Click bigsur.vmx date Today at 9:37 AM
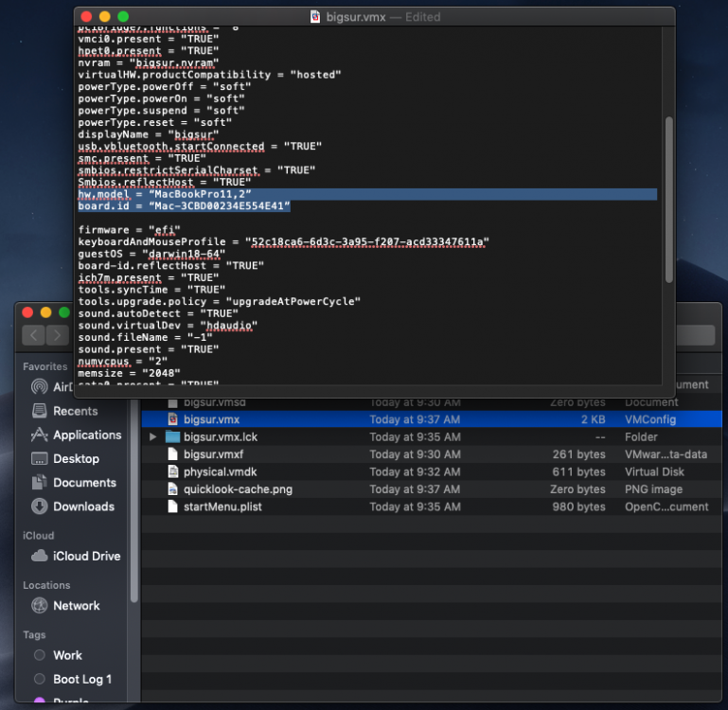Screen dimensions: 728x710 pyautogui.click(x=415, y=419)
